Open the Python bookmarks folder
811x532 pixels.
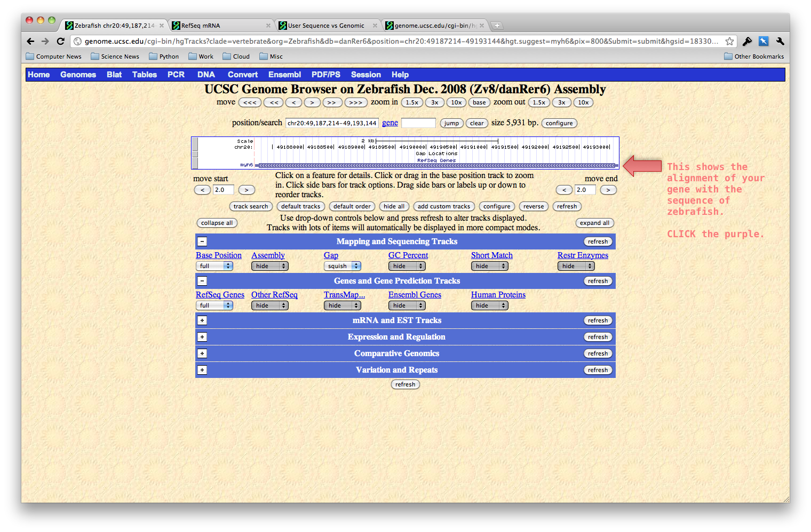164,57
